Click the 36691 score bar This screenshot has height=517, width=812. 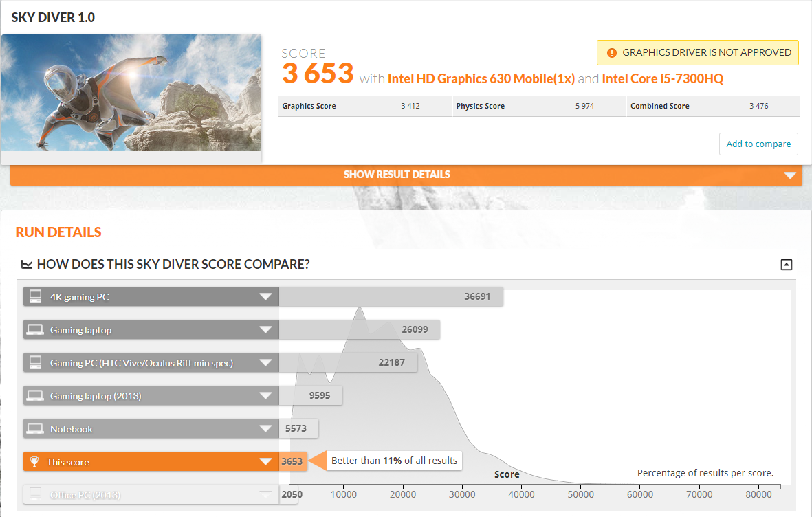(x=391, y=296)
